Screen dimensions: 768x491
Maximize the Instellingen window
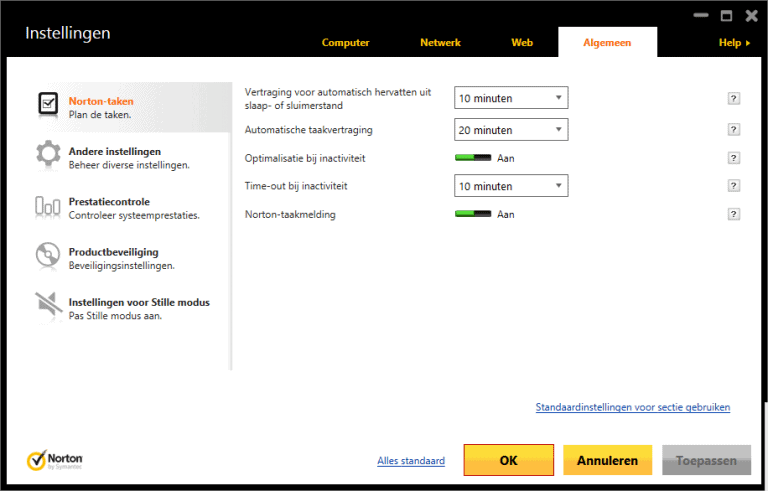coord(726,16)
